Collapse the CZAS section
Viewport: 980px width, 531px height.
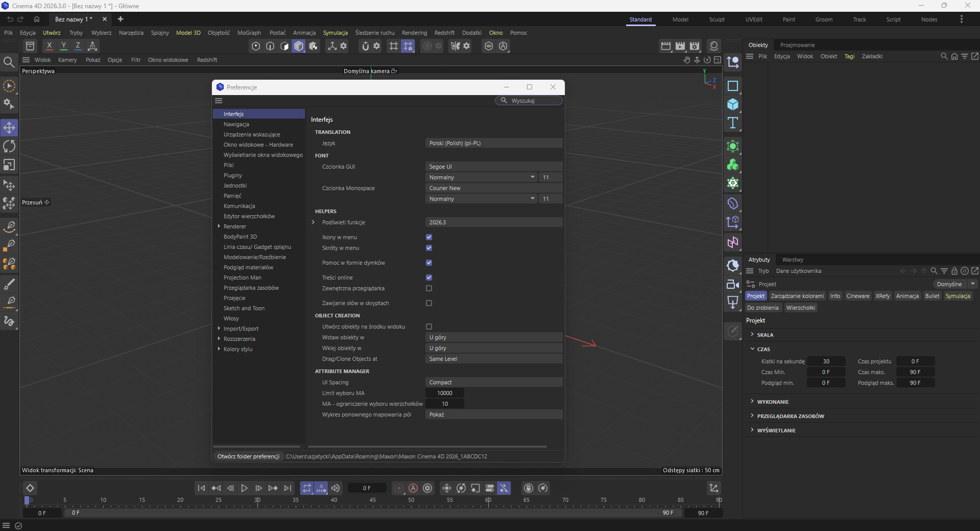pyautogui.click(x=752, y=349)
